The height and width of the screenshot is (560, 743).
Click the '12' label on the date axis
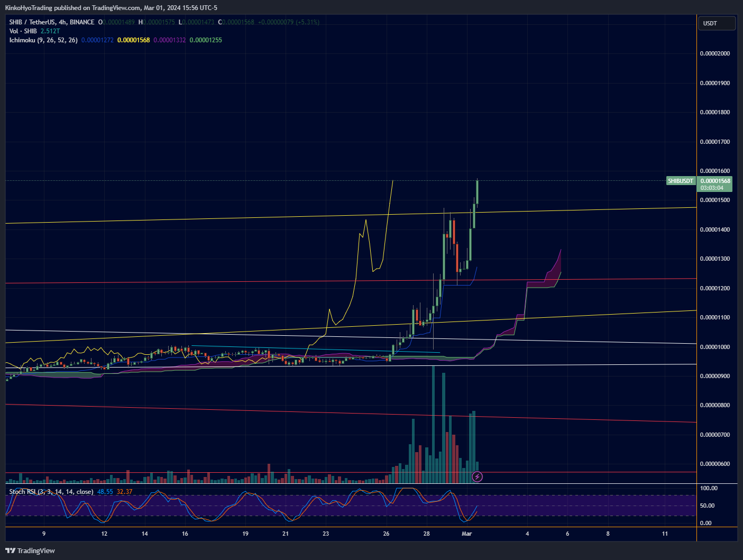coord(104,534)
